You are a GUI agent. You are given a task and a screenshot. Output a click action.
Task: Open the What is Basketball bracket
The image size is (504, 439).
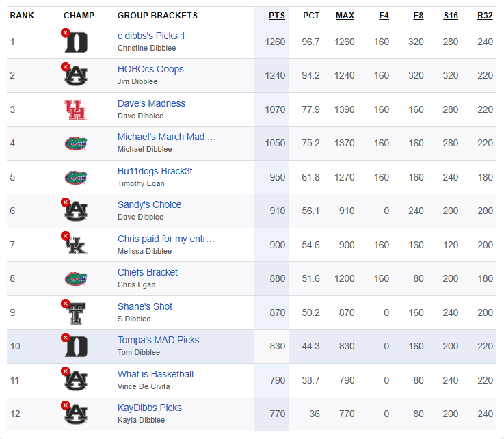click(x=155, y=374)
